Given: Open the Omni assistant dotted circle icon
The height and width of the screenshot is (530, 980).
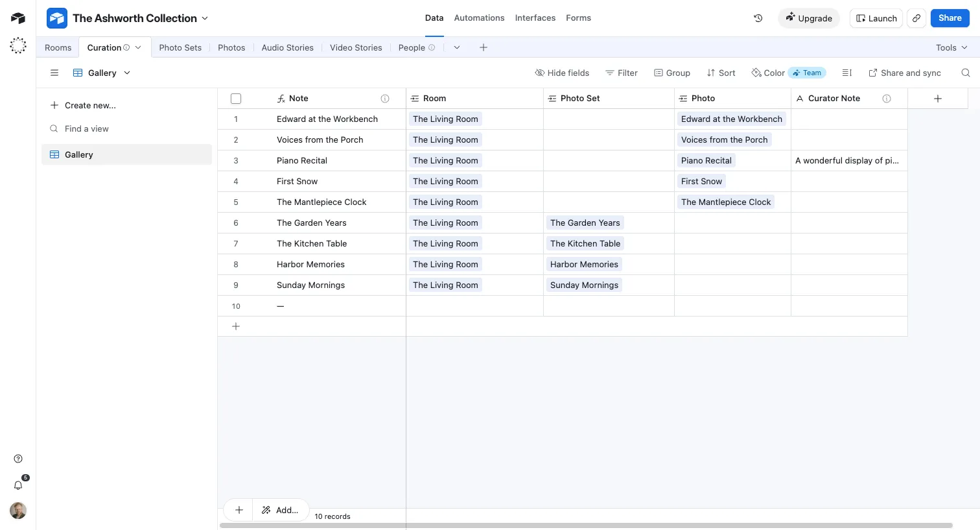Looking at the screenshot, I should click(18, 45).
